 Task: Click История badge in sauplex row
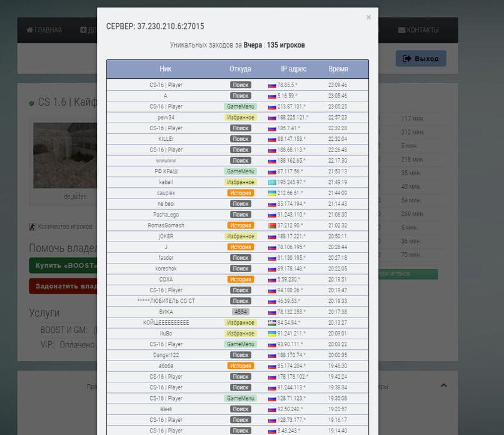coord(240,193)
